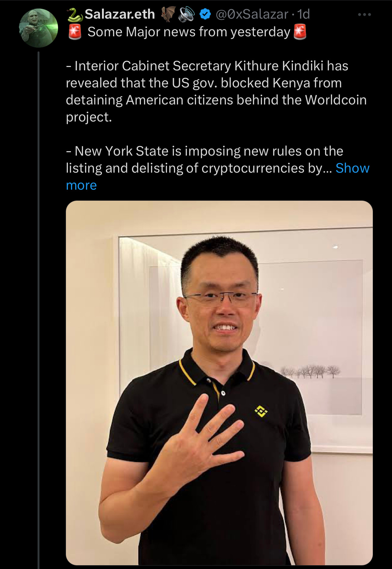
Task: Open the Voldemort profile avatar
Action: (x=39, y=28)
